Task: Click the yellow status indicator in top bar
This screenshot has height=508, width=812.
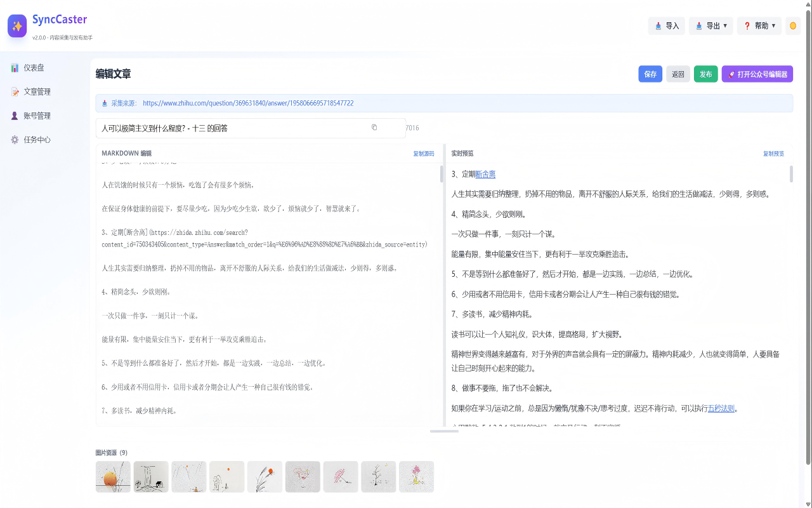Action: pos(792,25)
